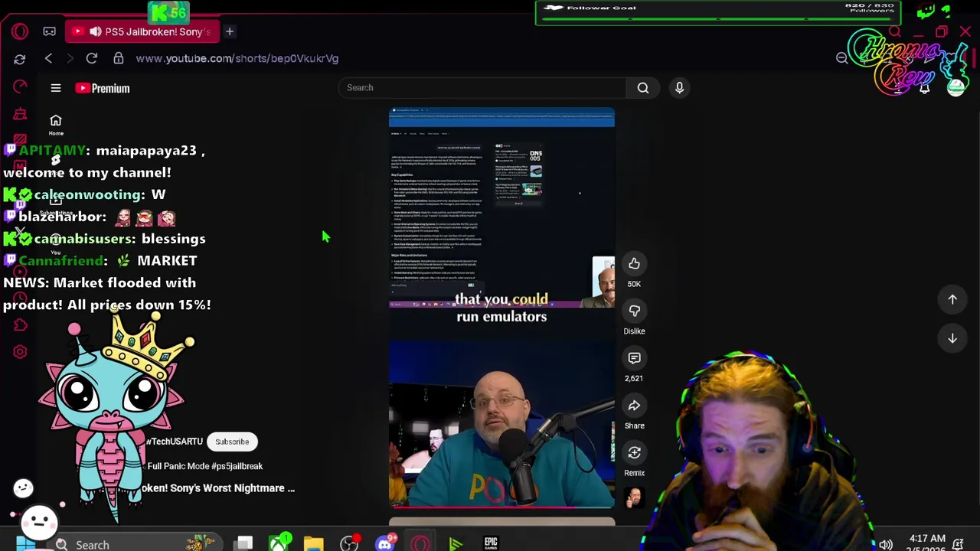This screenshot has height=551, width=980.
Task: Remix this Short
Action: [634, 453]
